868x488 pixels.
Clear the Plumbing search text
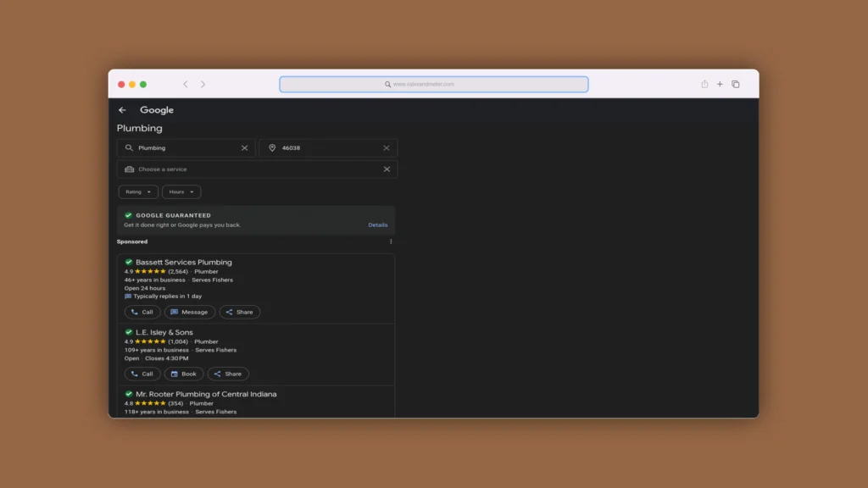point(244,147)
